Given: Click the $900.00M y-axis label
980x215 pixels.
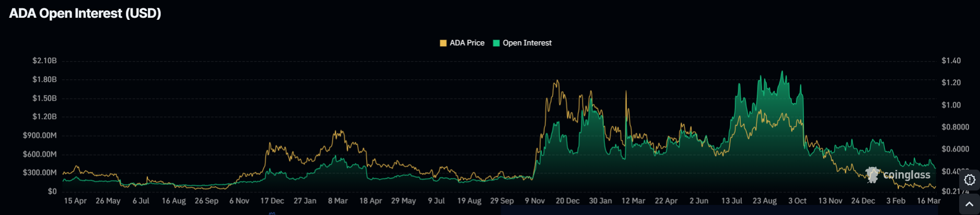Looking at the screenshot, I should pos(40,135).
